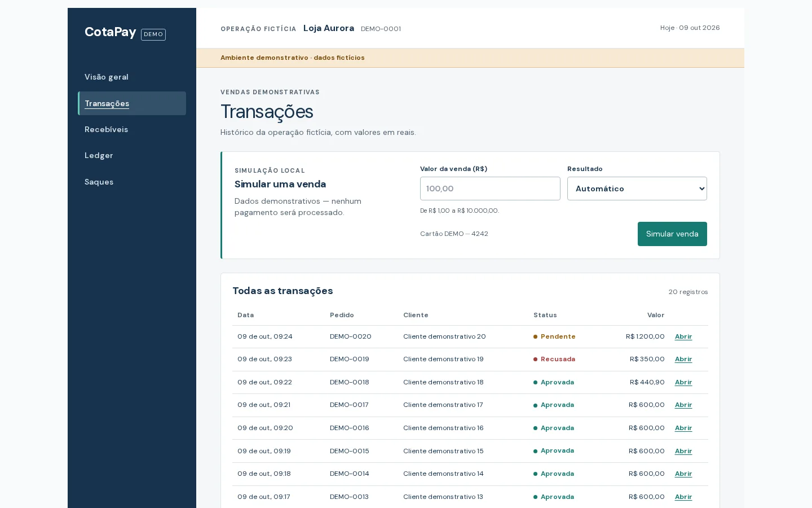
Task: Click the Data column header
Action: click(x=245, y=315)
